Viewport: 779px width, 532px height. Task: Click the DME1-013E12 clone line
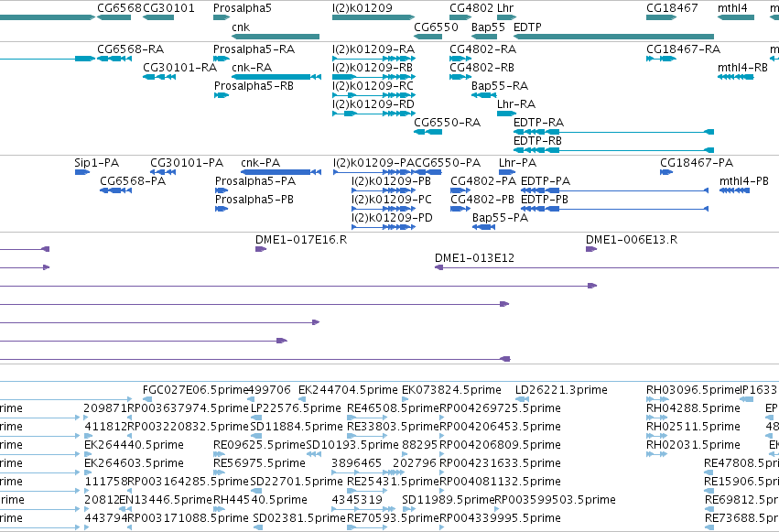click(607, 267)
